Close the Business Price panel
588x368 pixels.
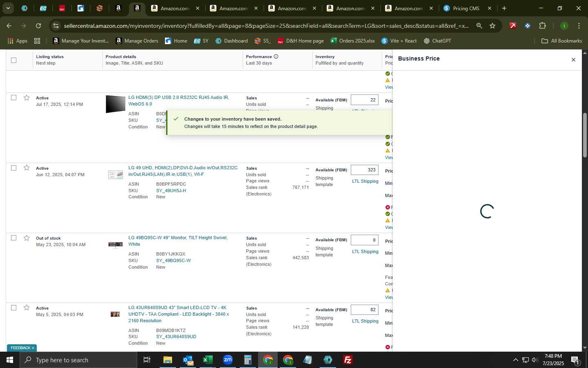coord(573,60)
